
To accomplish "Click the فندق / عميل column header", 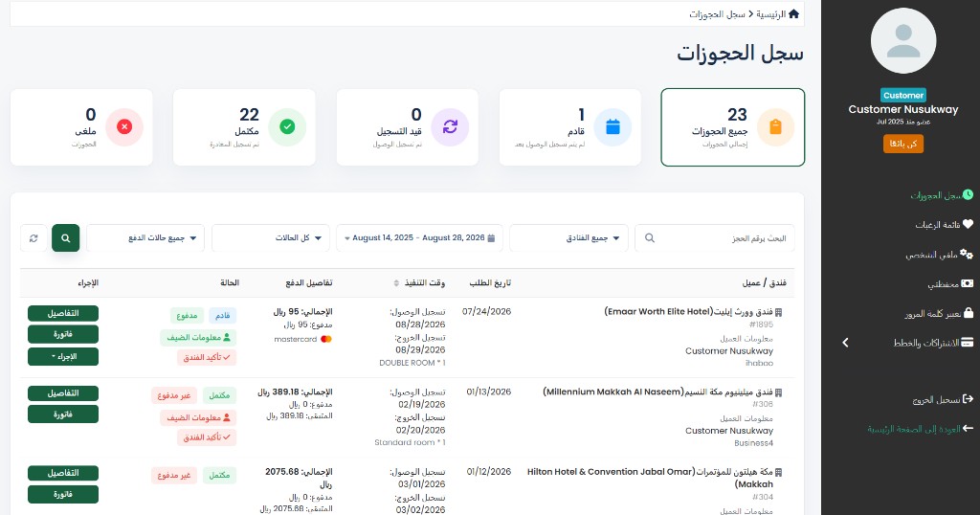I will [x=764, y=283].
